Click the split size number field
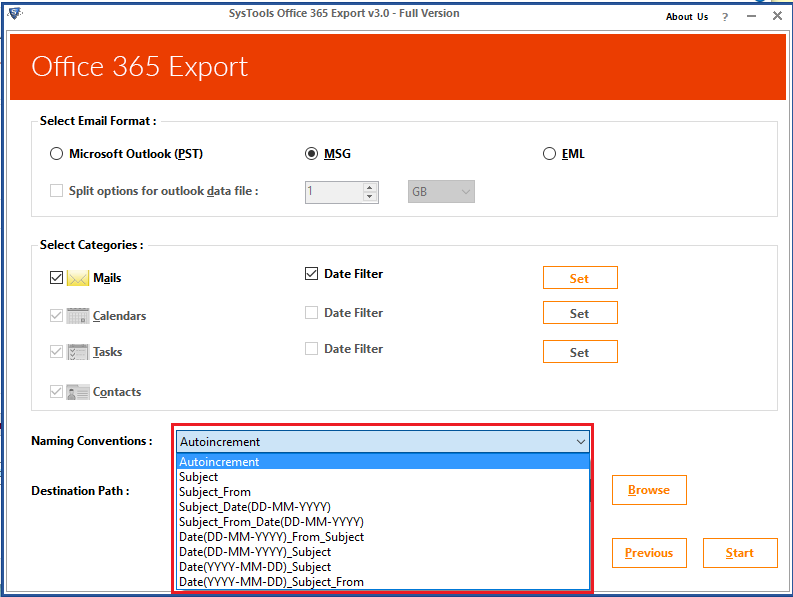Image resolution: width=793 pixels, height=597 pixels. 334,192
